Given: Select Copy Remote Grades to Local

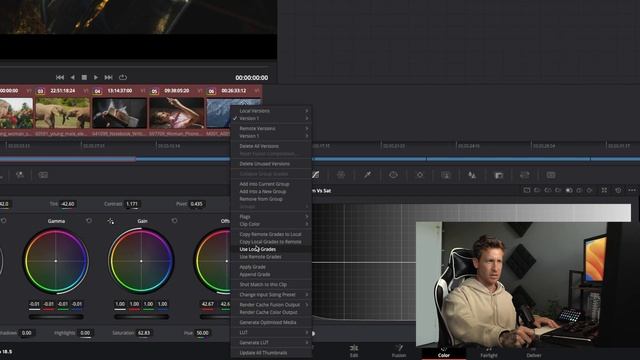Looking at the screenshot, I should 271,234.
